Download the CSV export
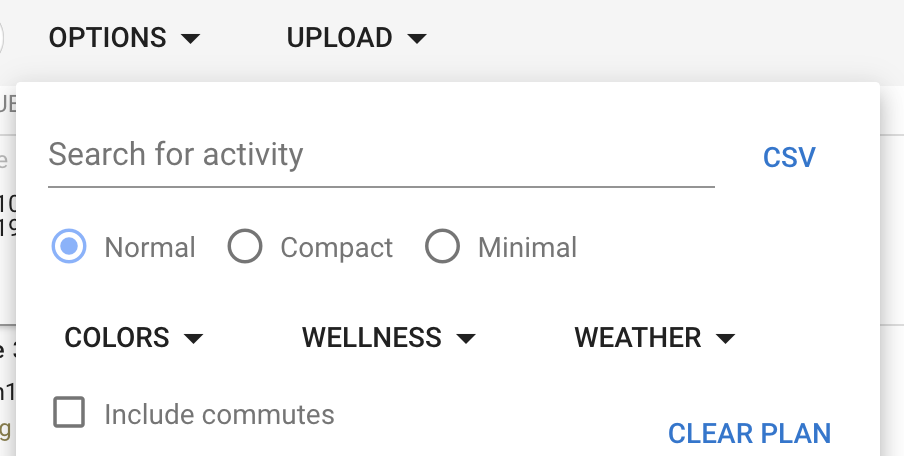Image resolution: width=904 pixels, height=456 pixels. [789, 157]
